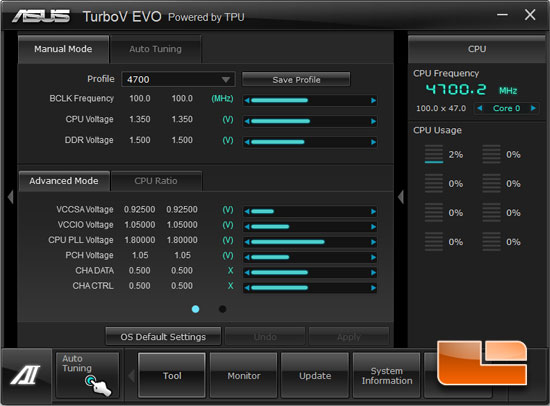This screenshot has height=406, width=550.
Task: Click the ASUS AI Suite logo icon
Action: [26, 375]
